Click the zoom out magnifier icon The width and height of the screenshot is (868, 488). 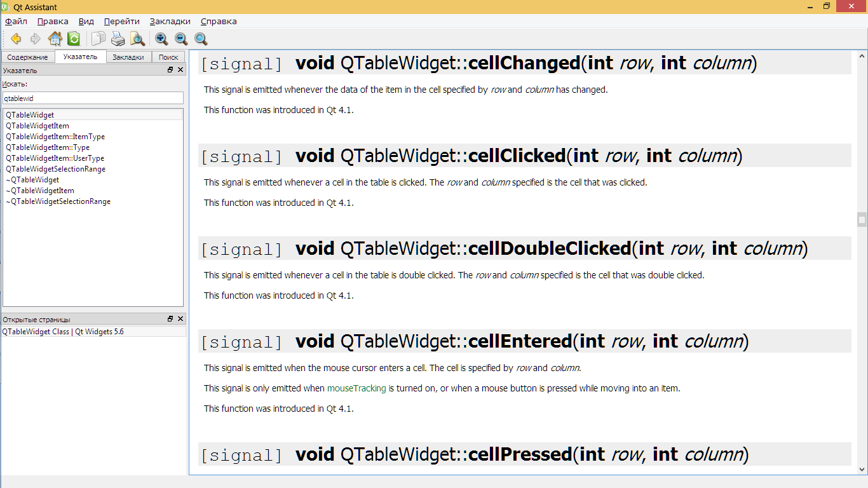182,39
